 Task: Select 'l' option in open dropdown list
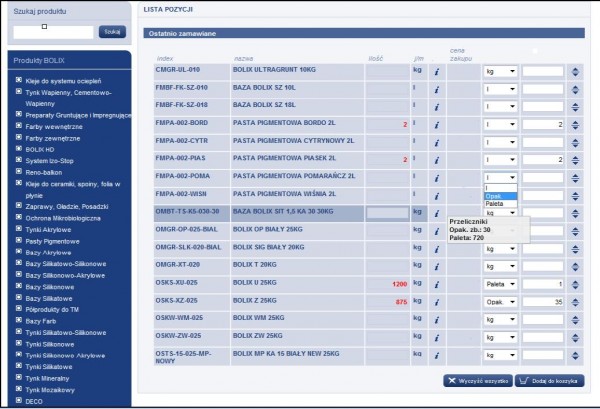tap(501, 188)
